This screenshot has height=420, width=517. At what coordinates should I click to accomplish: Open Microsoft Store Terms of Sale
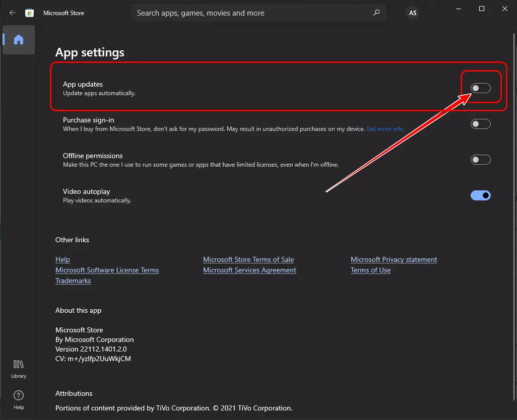248,259
